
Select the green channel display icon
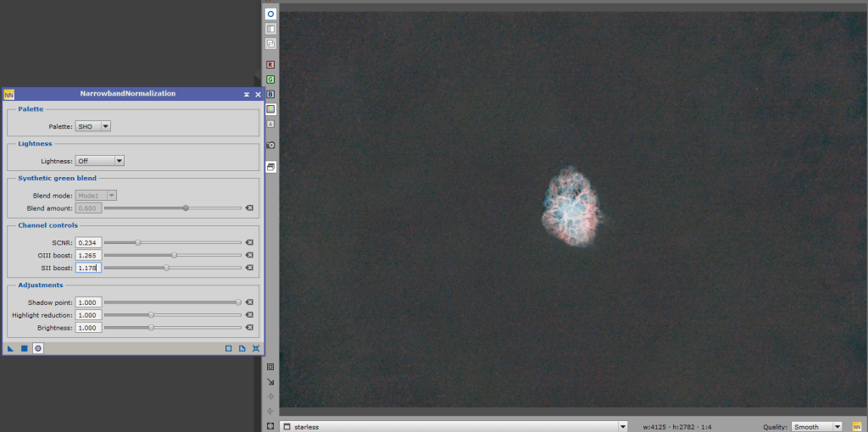270,80
